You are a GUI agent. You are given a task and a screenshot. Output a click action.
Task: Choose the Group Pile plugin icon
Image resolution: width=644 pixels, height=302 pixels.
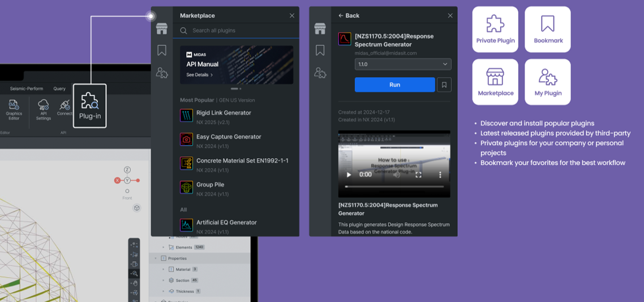186,188
